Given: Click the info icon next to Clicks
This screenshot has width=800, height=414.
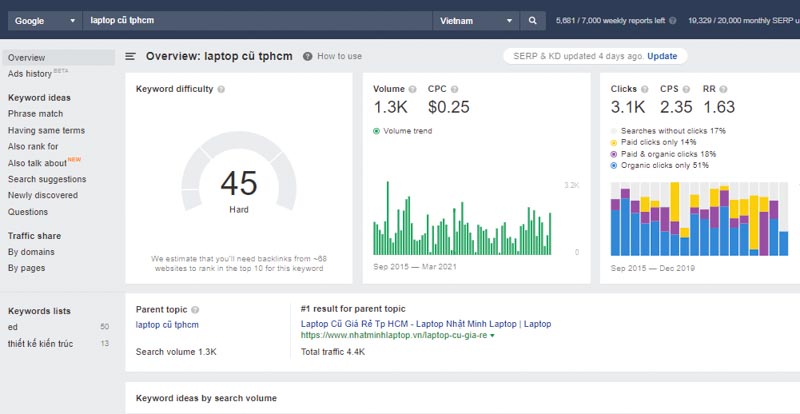Looking at the screenshot, I should click(646, 89).
